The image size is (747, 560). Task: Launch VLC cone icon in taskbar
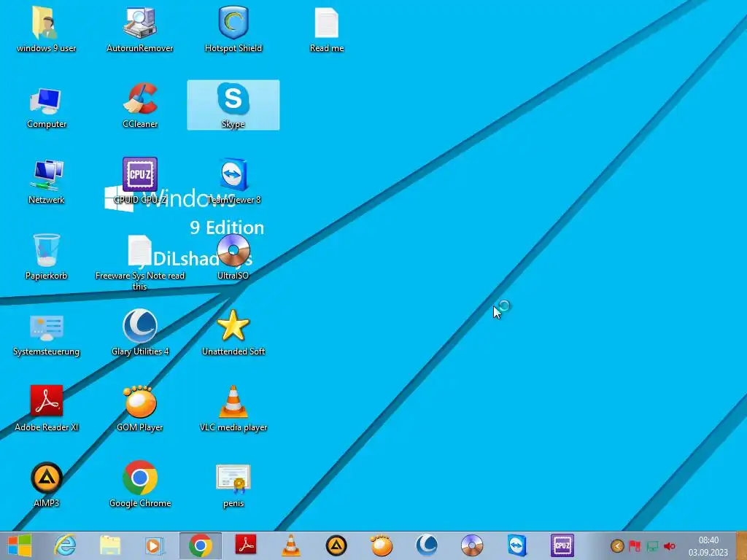click(290, 545)
